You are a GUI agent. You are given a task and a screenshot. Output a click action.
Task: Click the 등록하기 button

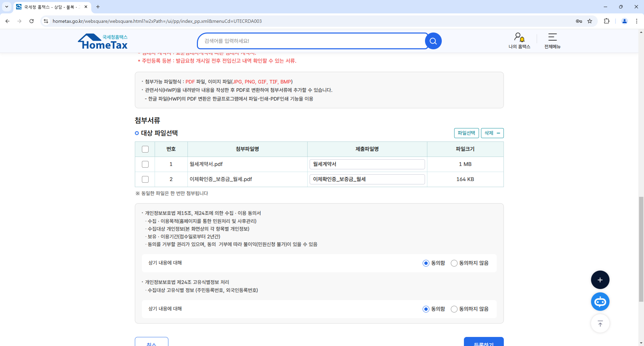pyautogui.click(x=484, y=342)
